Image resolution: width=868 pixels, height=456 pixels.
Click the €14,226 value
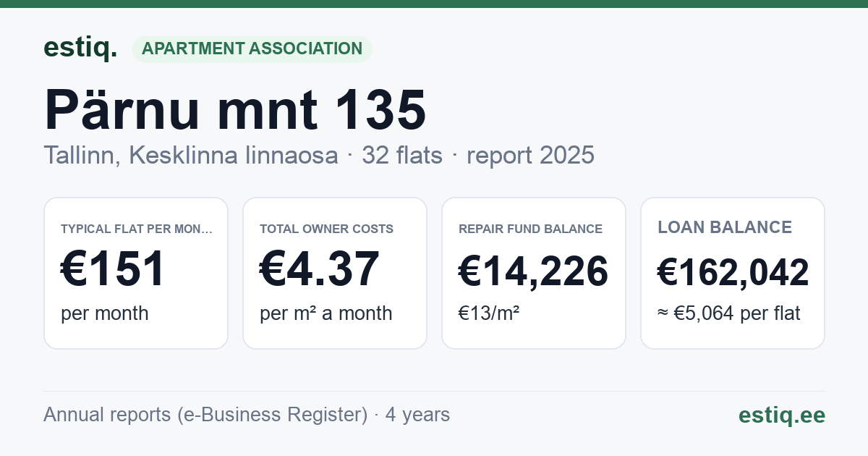(x=534, y=271)
